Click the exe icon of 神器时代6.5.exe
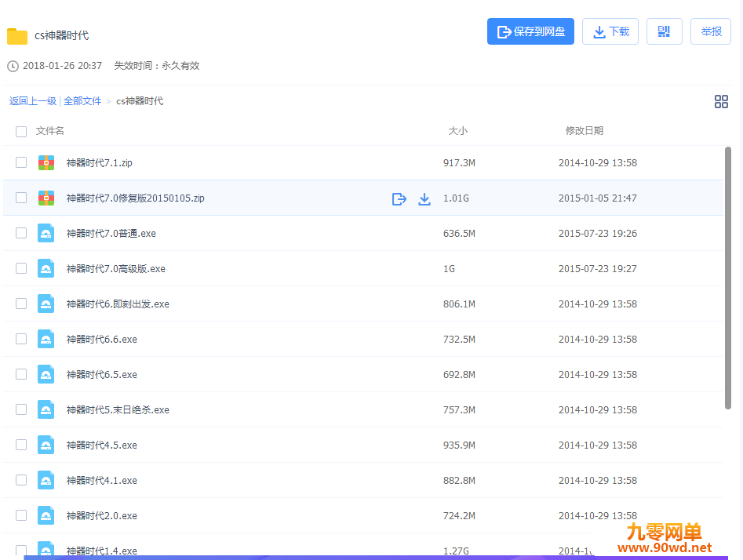Image resolution: width=743 pixels, height=560 pixels. (46, 374)
